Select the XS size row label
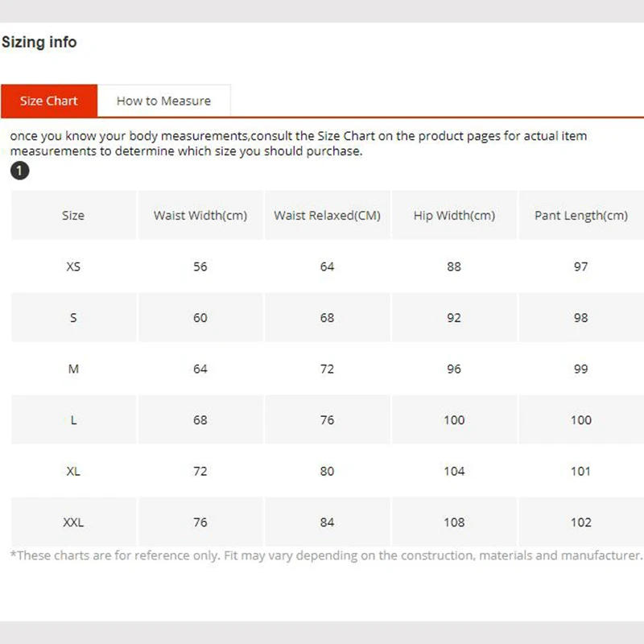The width and height of the screenshot is (644, 644). pyautogui.click(x=73, y=266)
